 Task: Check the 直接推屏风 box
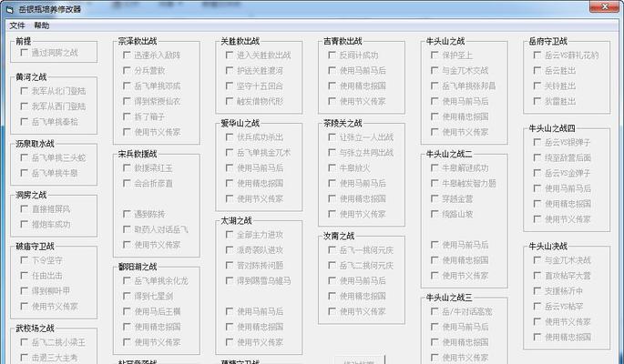tap(24, 209)
